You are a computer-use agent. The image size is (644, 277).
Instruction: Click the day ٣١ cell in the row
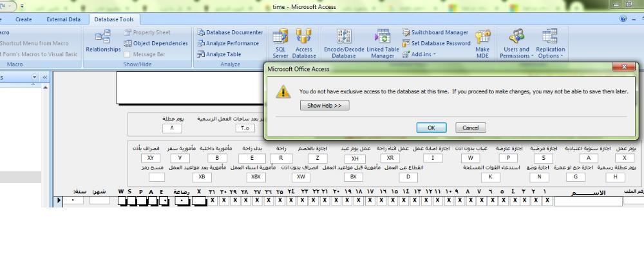click(x=213, y=200)
